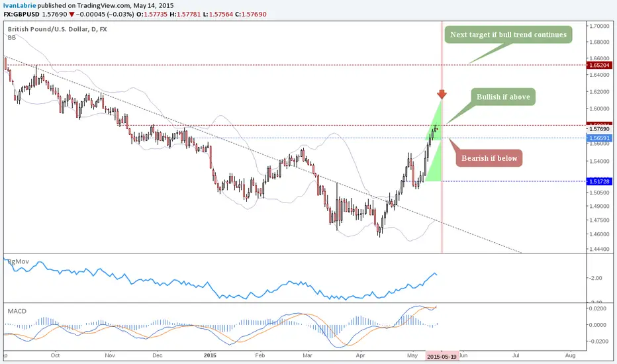Select the 'Bullish if above' callout
Screen dimensions: 617x364
click(x=503, y=97)
